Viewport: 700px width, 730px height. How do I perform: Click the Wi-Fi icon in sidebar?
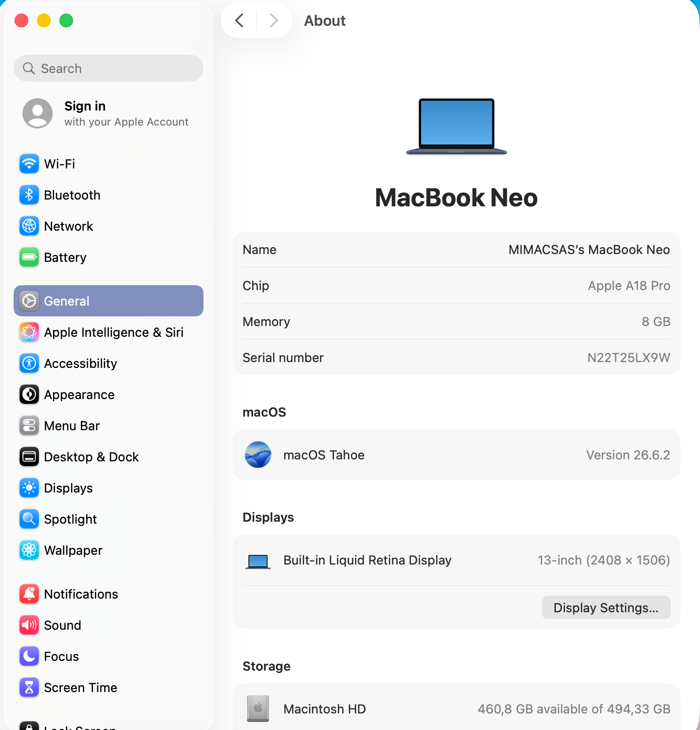29,164
